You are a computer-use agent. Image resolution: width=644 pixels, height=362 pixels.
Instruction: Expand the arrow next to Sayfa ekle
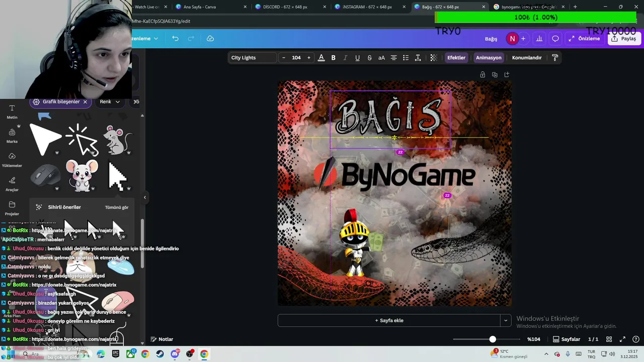click(506, 320)
